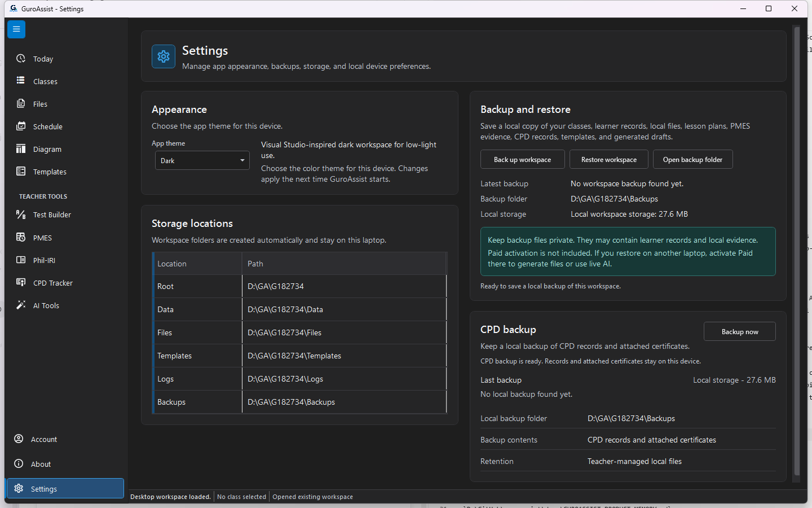Viewport: 812px width, 508px height.
Task: Click 'Local workspace storage: 27.6 MB' value
Action: tap(629, 214)
